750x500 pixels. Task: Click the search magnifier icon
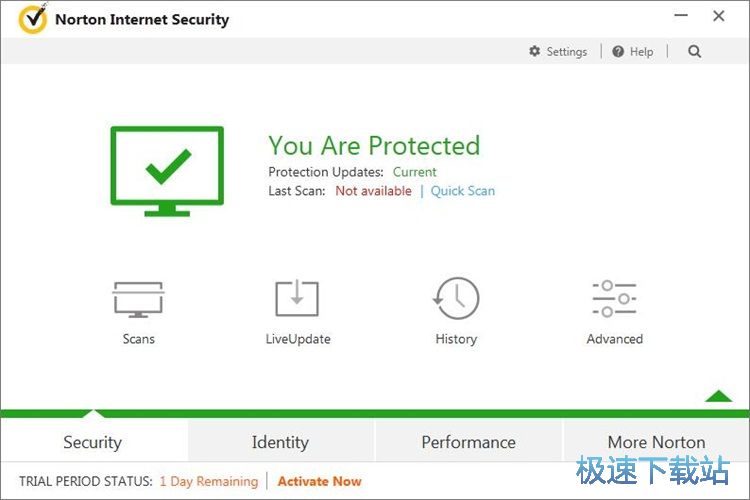point(695,51)
